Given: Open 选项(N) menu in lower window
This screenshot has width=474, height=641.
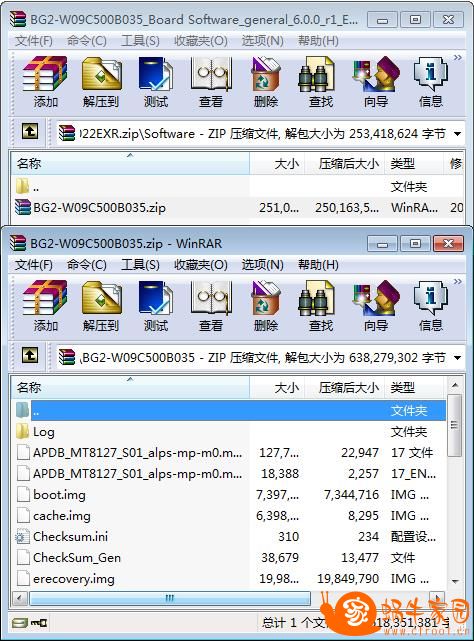Looking at the screenshot, I should [263, 265].
